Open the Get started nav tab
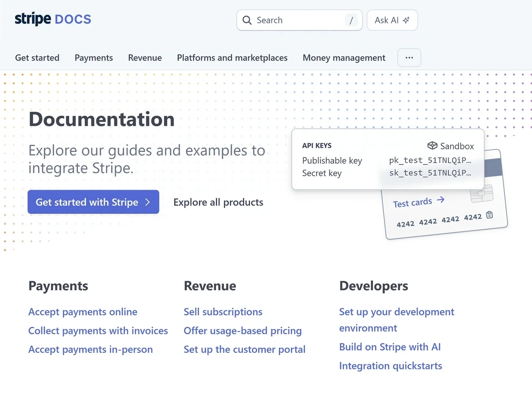The image size is (532, 399). (37, 58)
